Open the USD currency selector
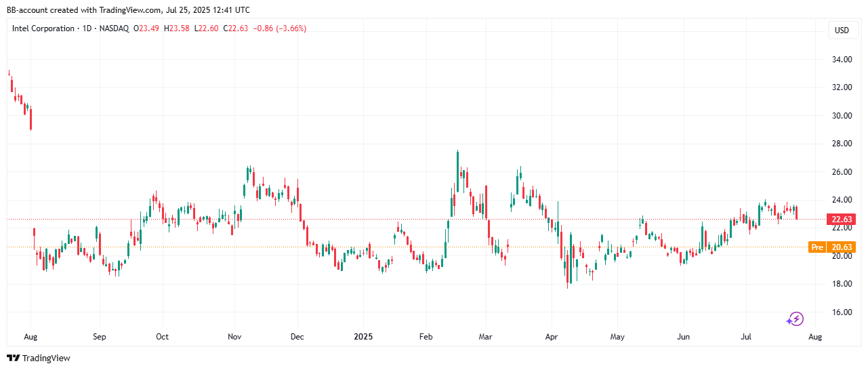Viewport: 868px width, 370px height. 842,30
